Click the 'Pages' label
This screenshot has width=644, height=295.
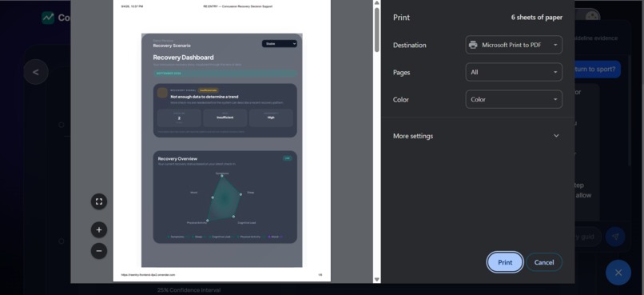click(401, 72)
